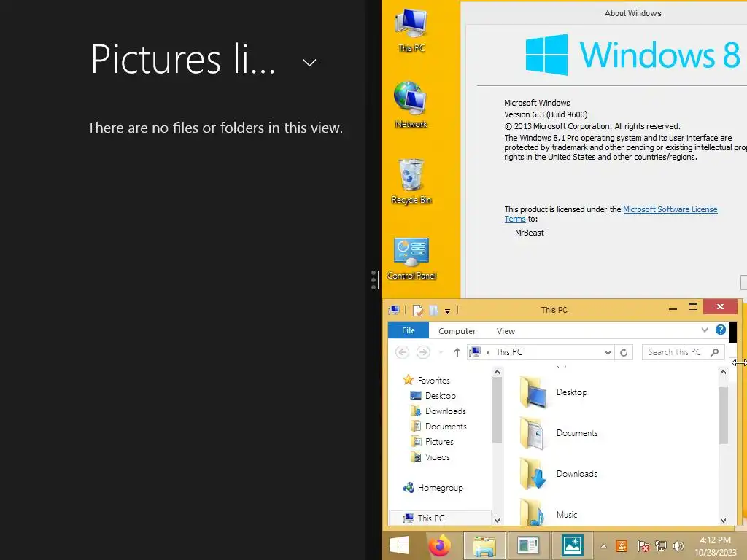Show hidden tray icons arrow
The image size is (747, 560).
[x=603, y=546]
